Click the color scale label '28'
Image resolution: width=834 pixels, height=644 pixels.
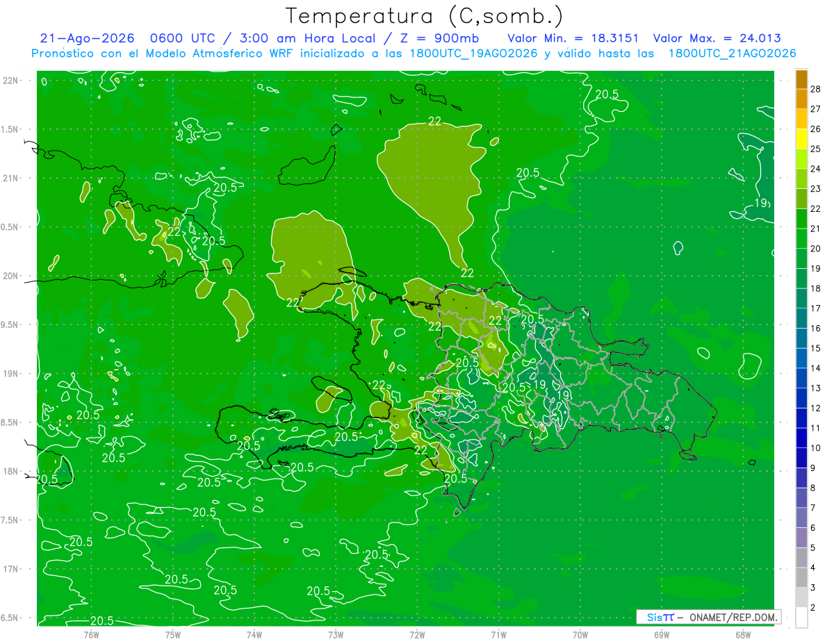click(816, 89)
